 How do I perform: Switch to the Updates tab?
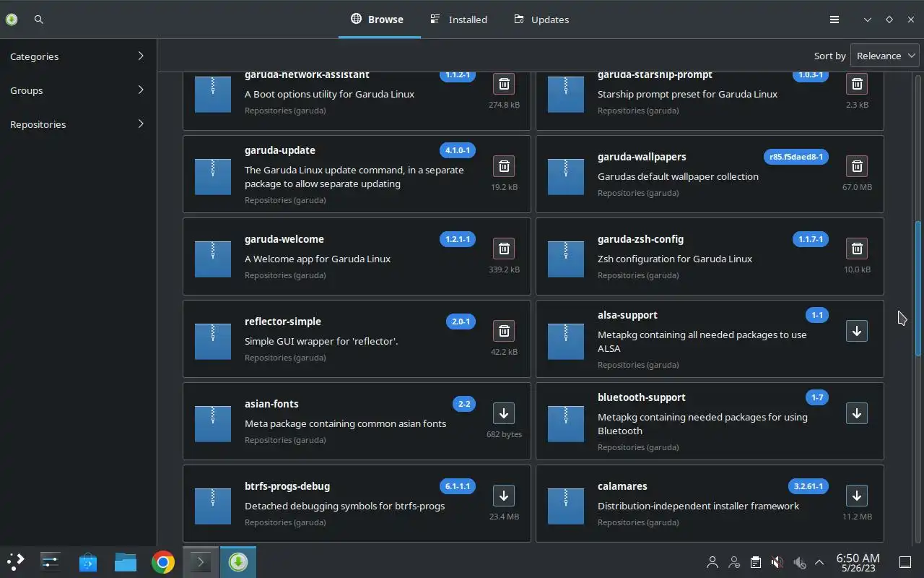coord(542,20)
